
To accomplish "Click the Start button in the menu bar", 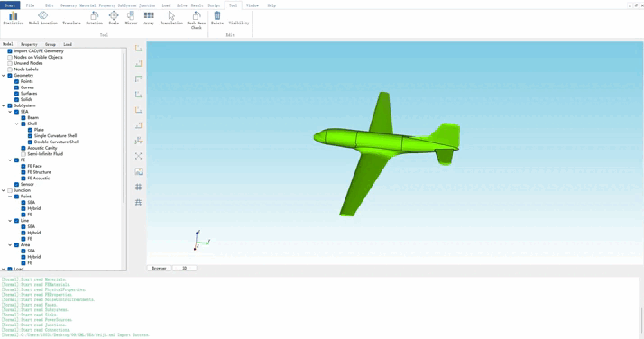I will click(x=10, y=5).
